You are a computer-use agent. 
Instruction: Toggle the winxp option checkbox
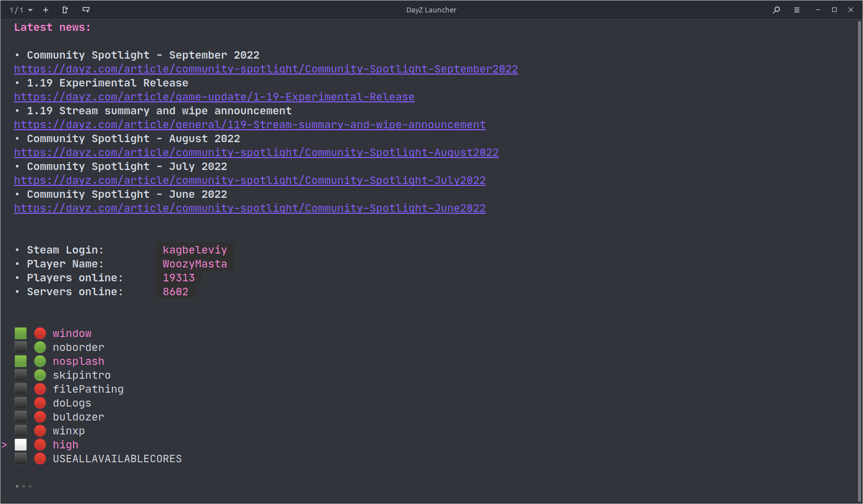tap(20, 430)
